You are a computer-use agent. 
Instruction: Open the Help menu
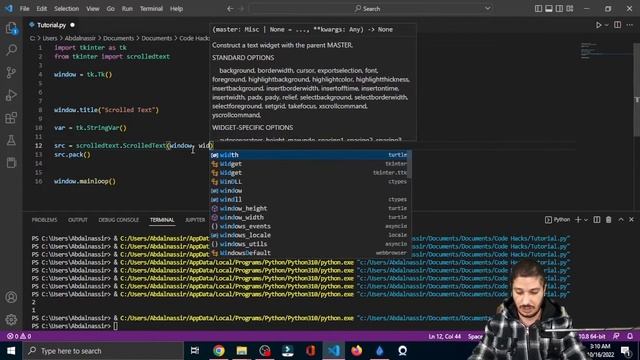[176, 9]
